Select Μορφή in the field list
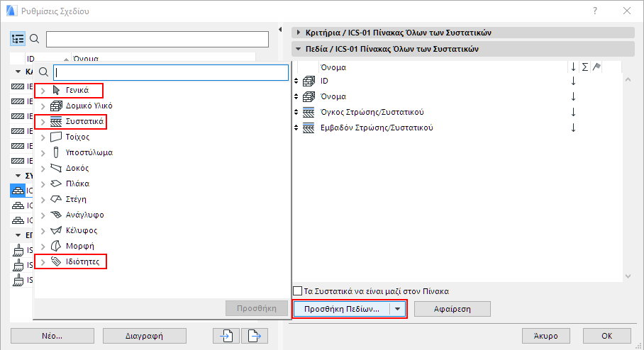The width and height of the screenshot is (644, 350). [x=79, y=246]
